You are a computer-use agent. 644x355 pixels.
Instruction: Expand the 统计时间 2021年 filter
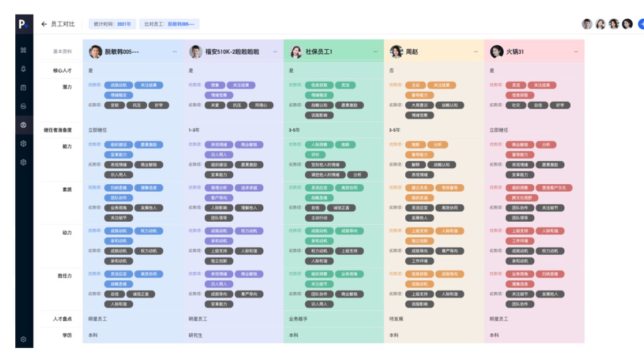(113, 24)
